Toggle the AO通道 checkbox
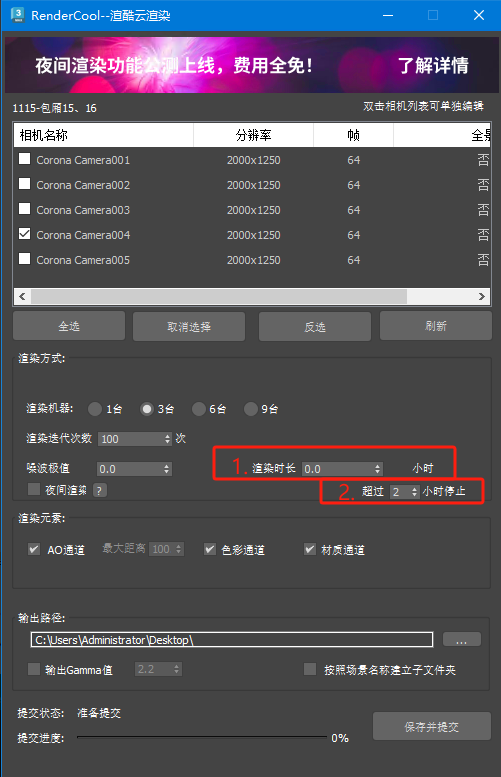Viewport: 501px width, 777px height. (x=34, y=549)
